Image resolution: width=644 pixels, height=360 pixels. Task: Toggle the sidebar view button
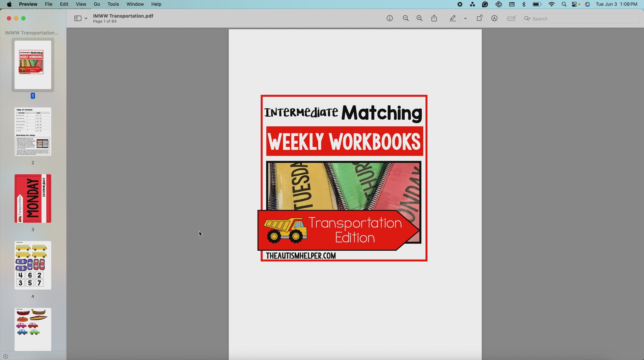tap(78, 19)
